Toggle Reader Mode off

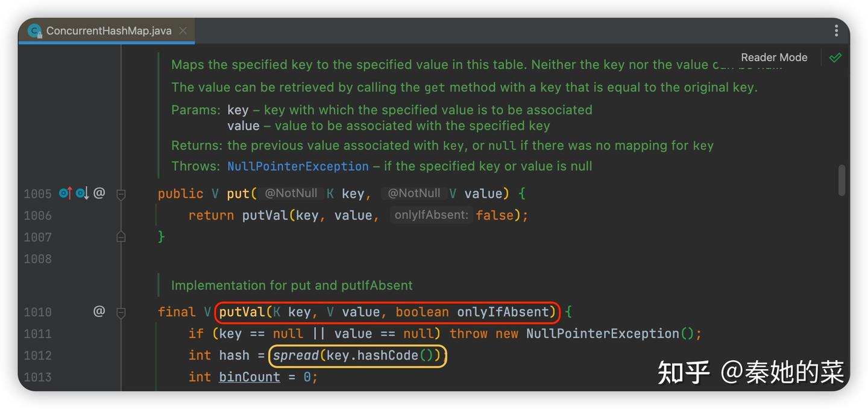point(774,57)
